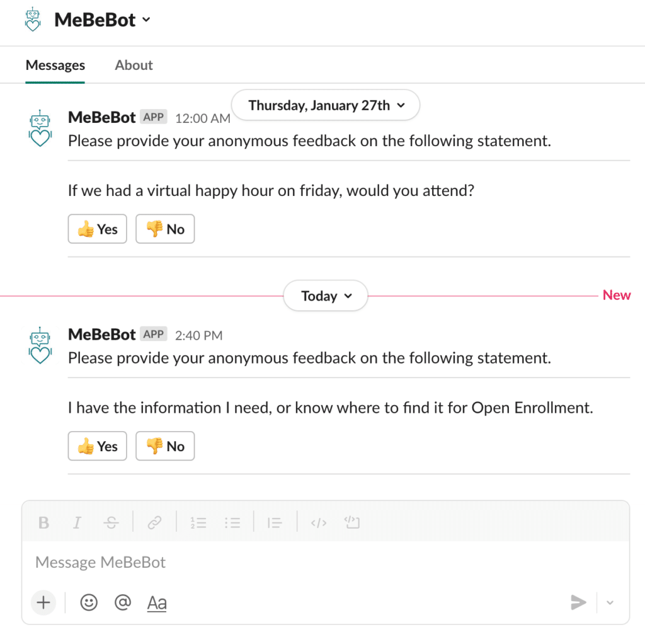
Task: Switch to the About tab
Action: pos(134,65)
